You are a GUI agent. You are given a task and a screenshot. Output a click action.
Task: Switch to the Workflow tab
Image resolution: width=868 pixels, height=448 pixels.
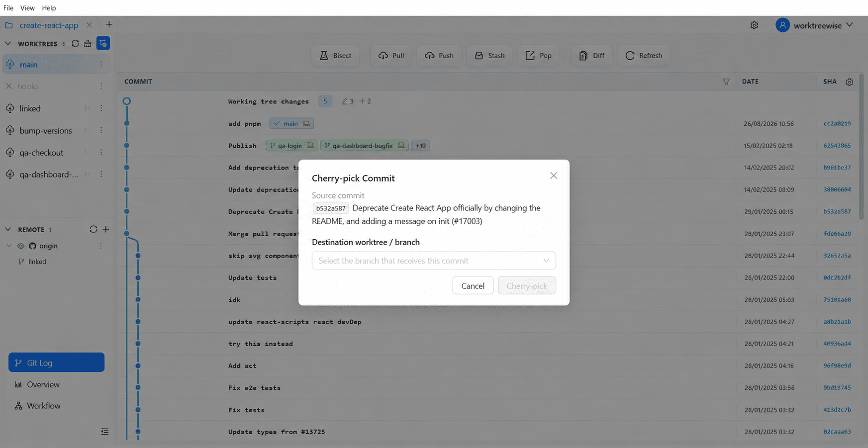click(x=56, y=406)
